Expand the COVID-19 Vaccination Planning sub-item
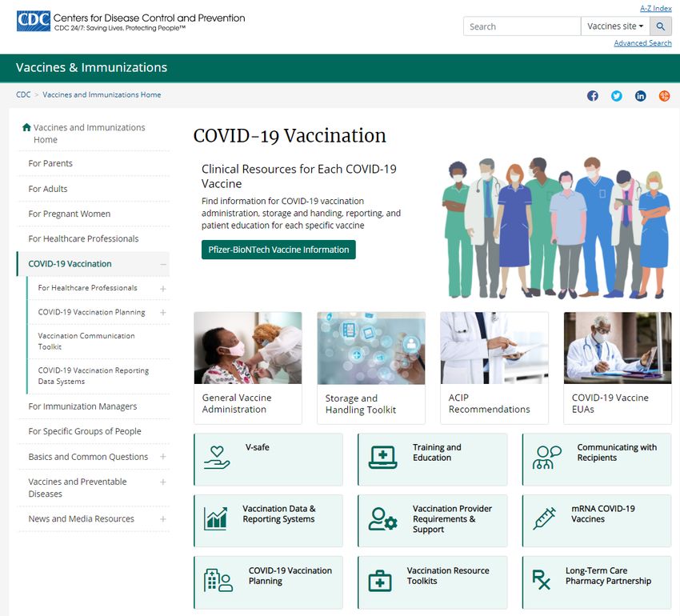The width and height of the screenshot is (680, 616). (163, 312)
